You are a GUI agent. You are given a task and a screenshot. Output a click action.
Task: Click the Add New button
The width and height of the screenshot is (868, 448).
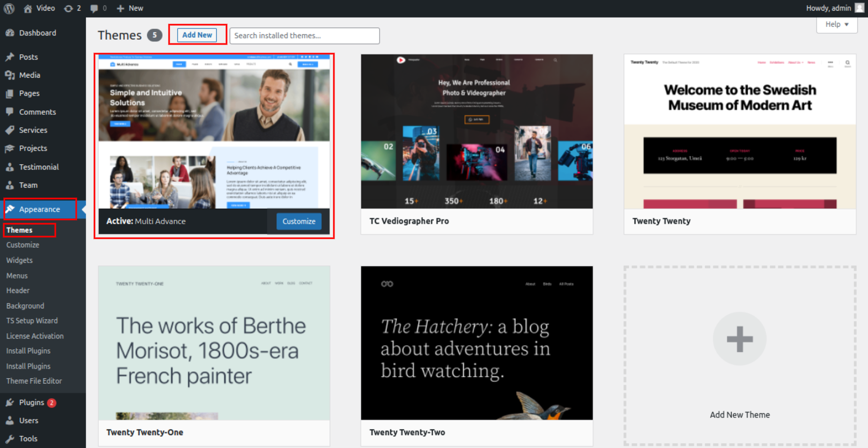pos(197,35)
